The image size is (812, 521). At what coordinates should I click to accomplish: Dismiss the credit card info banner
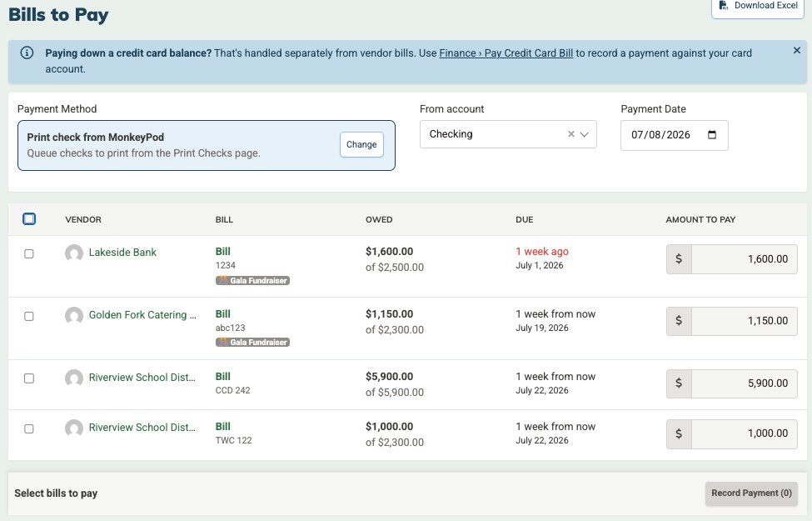pos(796,50)
